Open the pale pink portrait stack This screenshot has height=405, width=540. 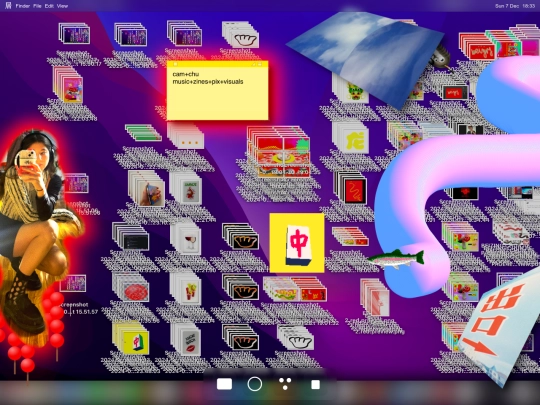point(375,297)
